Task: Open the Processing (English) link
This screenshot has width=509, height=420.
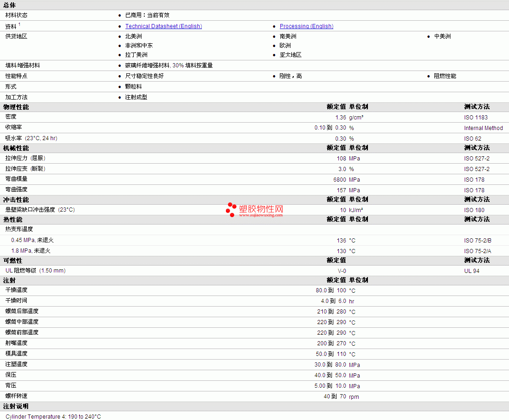Action: [307, 26]
